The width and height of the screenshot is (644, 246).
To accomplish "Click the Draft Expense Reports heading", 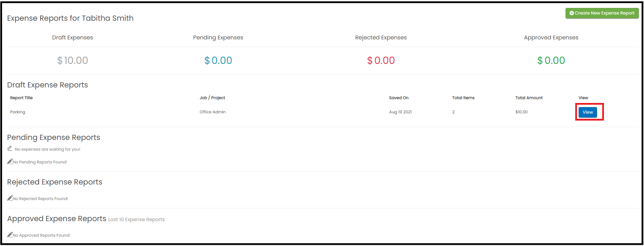I will [x=48, y=85].
